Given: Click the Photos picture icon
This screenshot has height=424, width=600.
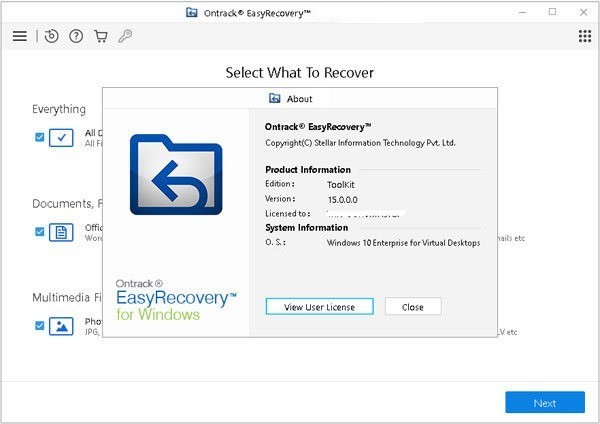Looking at the screenshot, I should (x=62, y=326).
